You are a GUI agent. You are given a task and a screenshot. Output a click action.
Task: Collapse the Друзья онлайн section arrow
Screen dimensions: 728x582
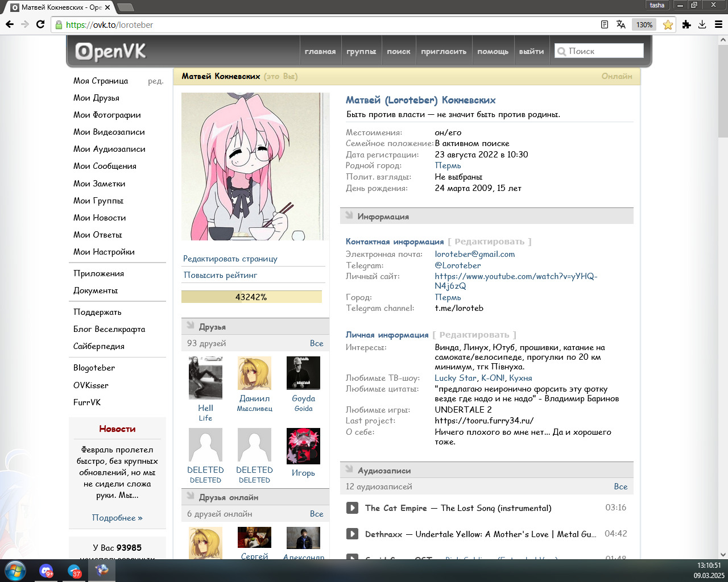[x=190, y=497]
